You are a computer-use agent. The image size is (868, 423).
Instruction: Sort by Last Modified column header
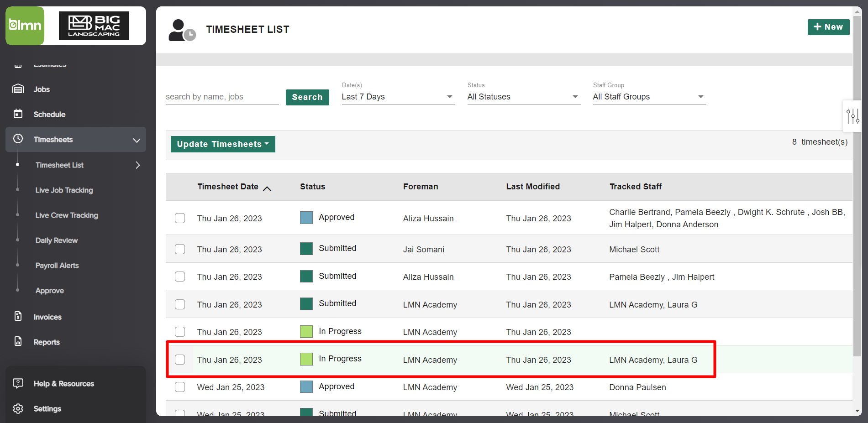tap(533, 187)
